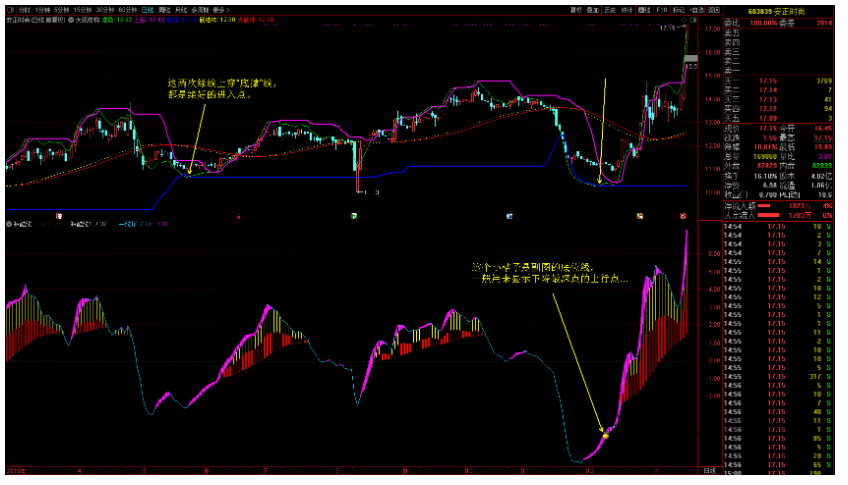Toggle 叠加 overlay comparison
This screenshot has width=848, height=485.
pyautogui.click(x=593, y=8)
